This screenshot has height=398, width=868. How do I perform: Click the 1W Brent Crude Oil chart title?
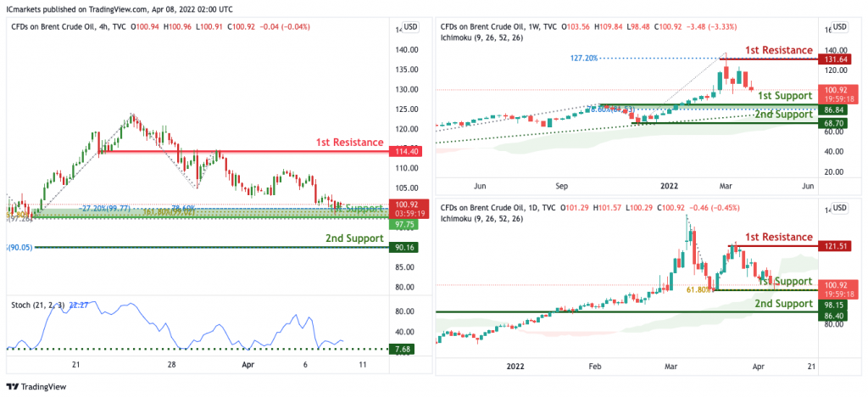(x=499, y=26)
